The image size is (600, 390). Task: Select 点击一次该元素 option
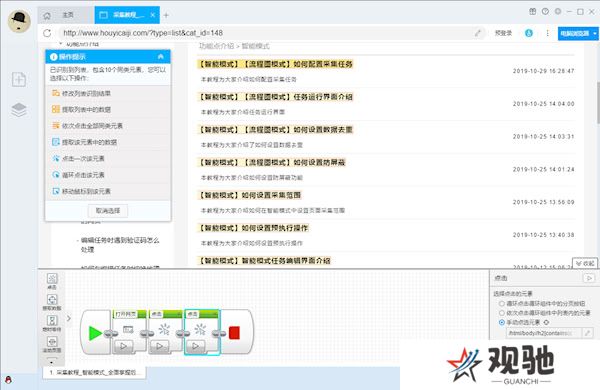click(108, 158)
